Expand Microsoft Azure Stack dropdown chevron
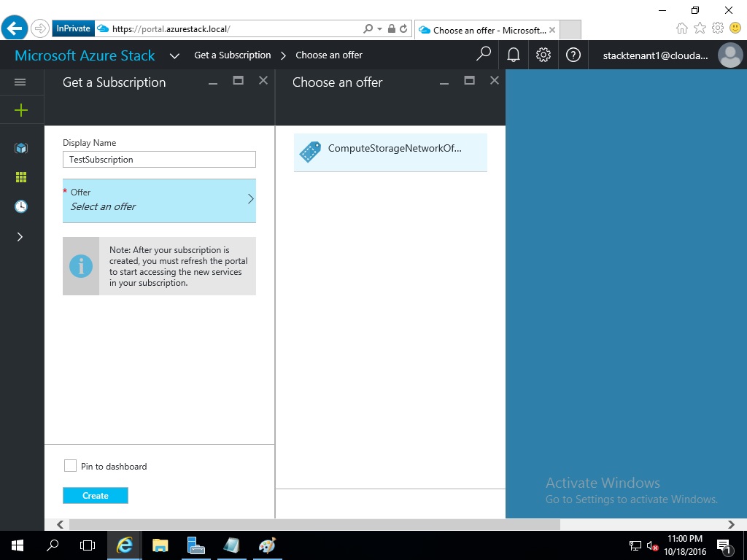This screenshot has height=560, width=747. click(174, 55)
